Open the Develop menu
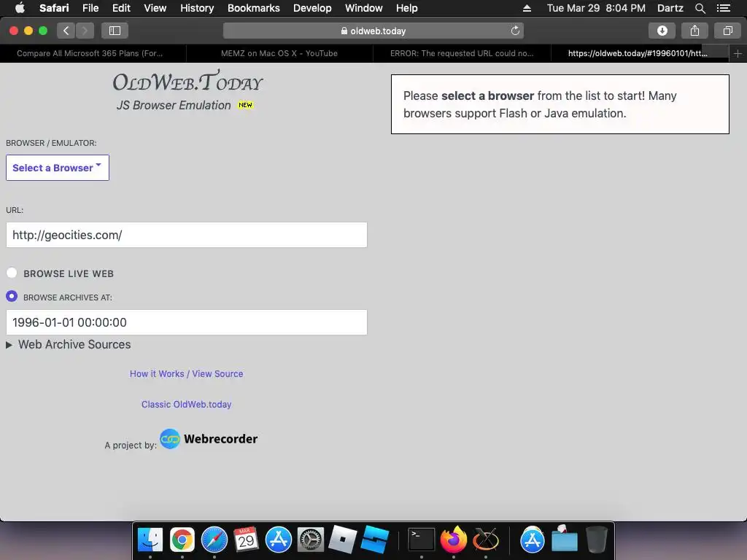Screen dimensions: 747x560 click(x=312, y=8)
